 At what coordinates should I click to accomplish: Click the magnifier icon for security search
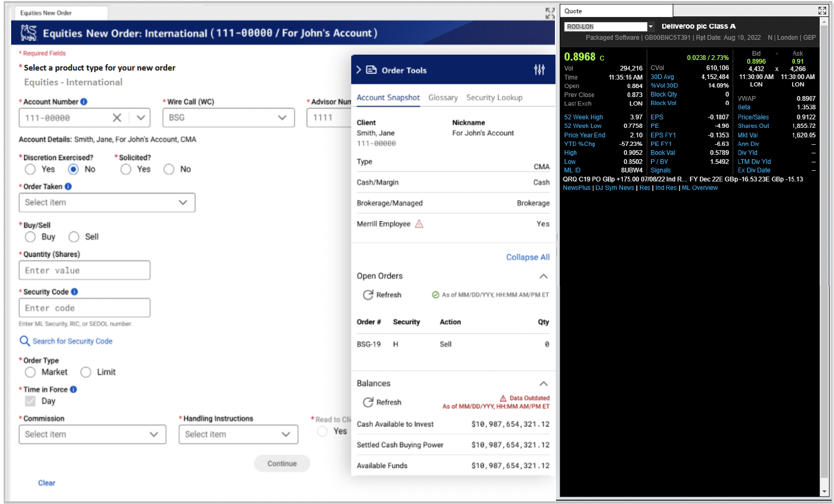pyautogui.click(x=24, y=341)
